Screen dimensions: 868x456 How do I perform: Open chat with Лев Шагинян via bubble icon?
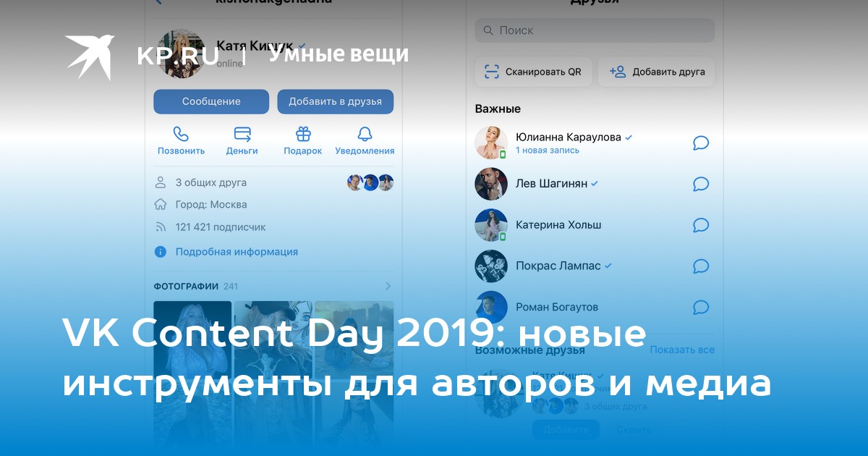tap(700, 184)
